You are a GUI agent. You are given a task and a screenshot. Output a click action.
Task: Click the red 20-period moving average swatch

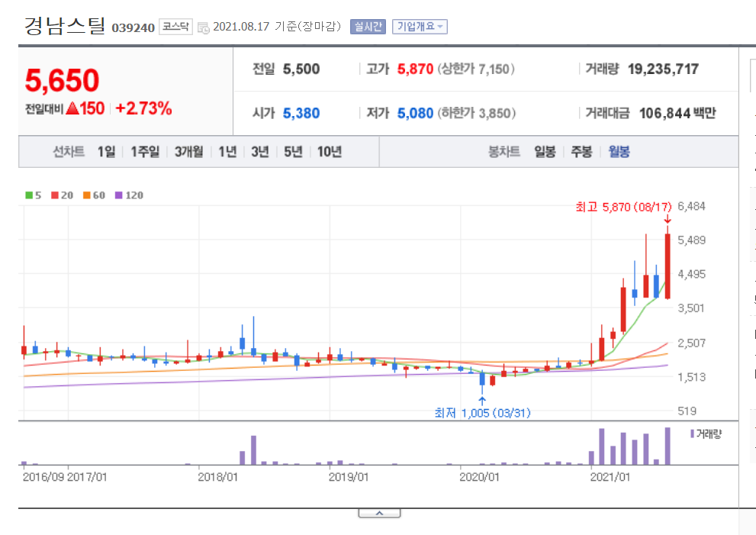coord(55,195)
